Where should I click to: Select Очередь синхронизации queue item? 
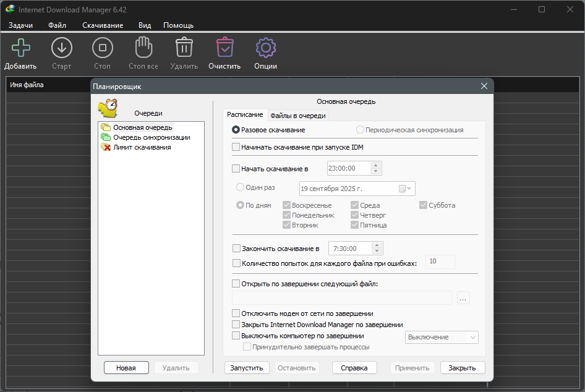(x=151, y=137)
